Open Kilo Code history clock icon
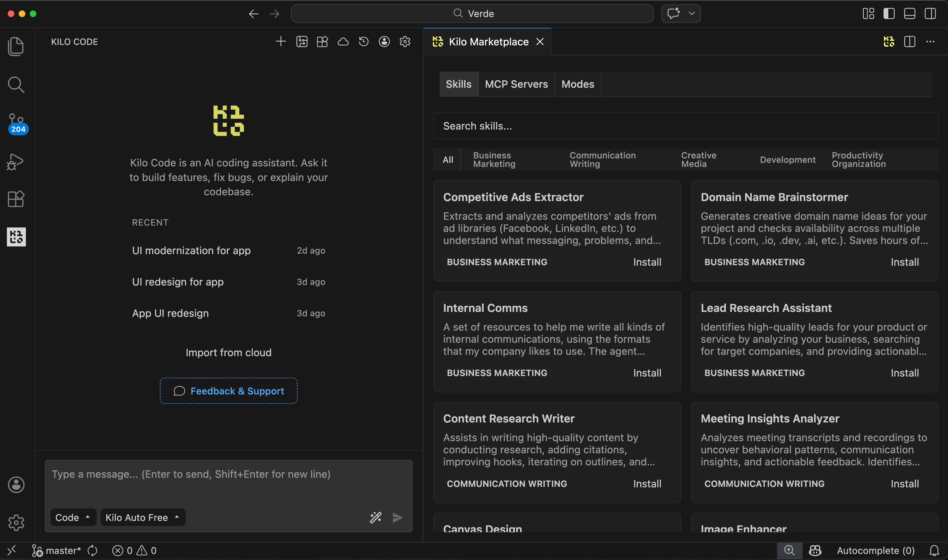Image resolution: width=948 pixels, height=560 pixels. pos(364,42)
